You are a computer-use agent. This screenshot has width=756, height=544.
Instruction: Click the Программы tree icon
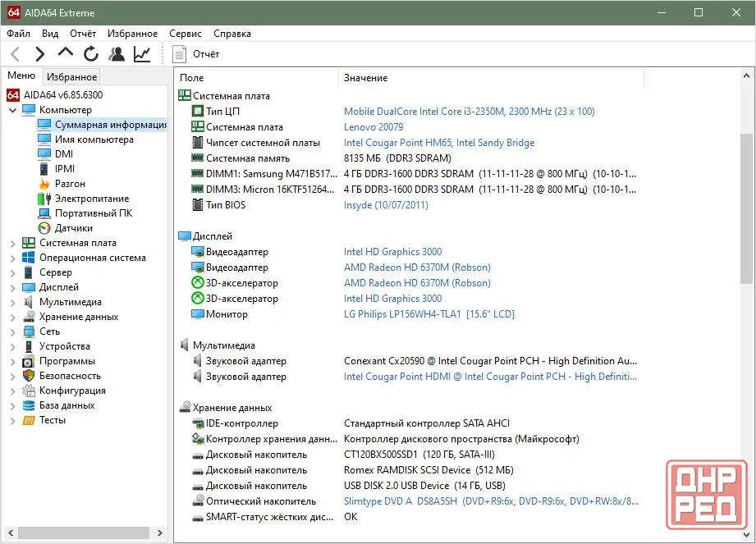point(29,361)
